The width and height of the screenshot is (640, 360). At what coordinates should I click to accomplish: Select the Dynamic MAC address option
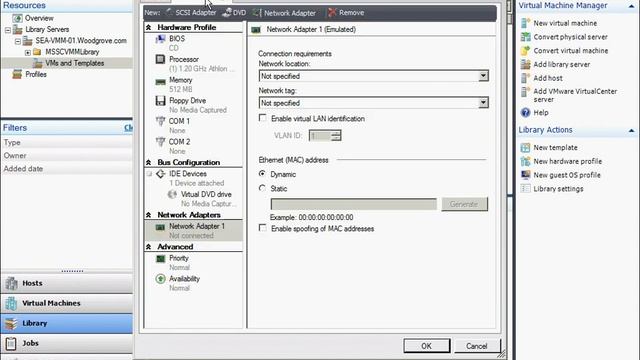(x=262, y=174)
